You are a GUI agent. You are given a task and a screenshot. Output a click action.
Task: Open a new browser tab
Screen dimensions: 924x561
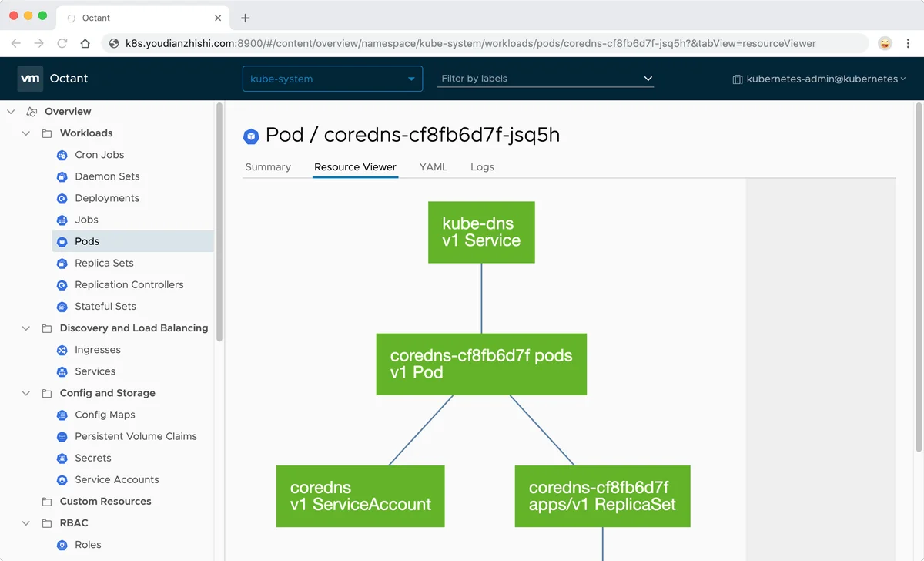point(246,18)
